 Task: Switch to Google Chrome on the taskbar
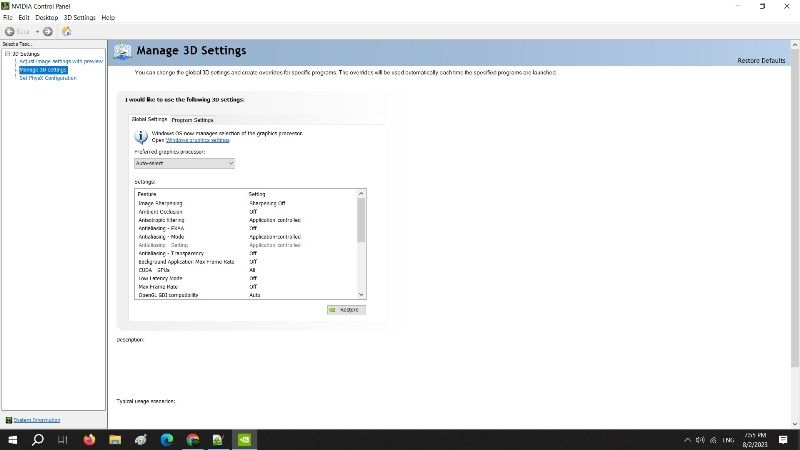193,440
